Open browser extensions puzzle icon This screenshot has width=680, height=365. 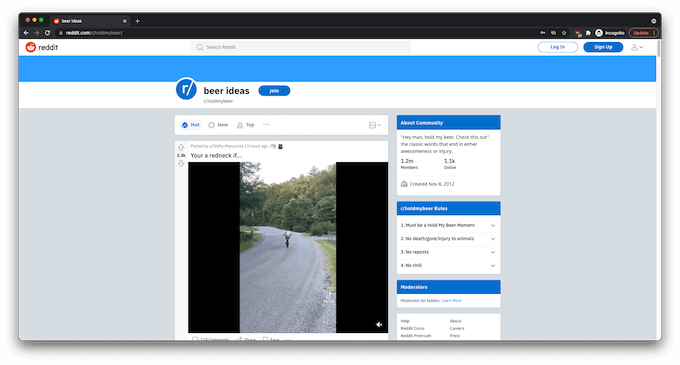click(588, 33)
